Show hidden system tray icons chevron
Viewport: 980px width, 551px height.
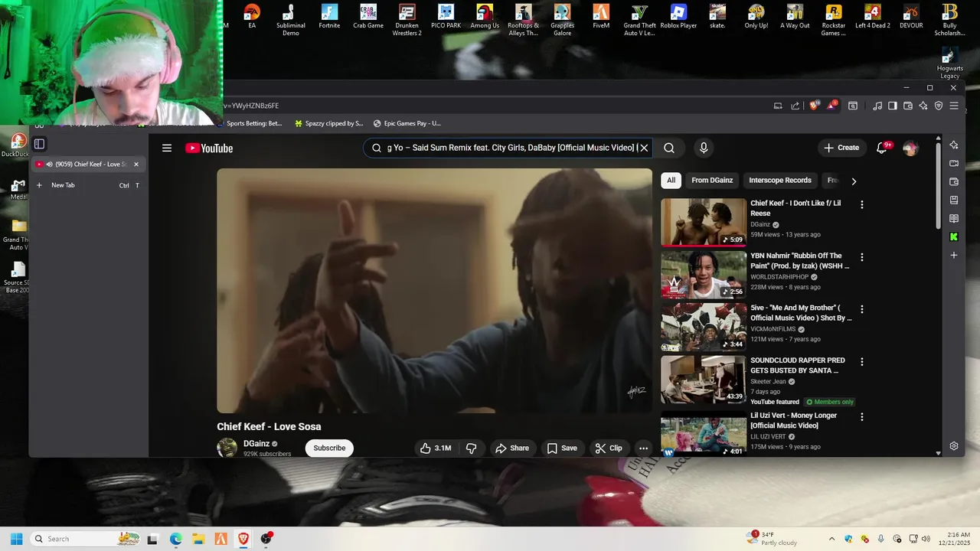(x=831, y=539)
